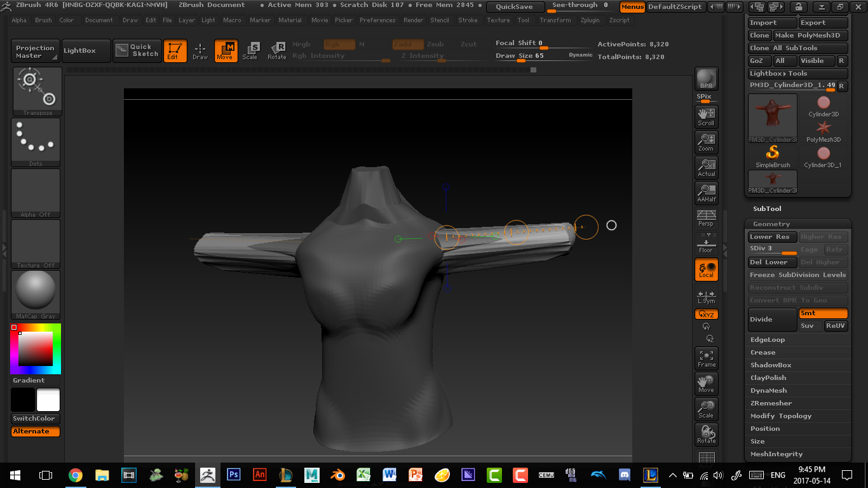Screen dimensions: 868x488
Task: Open Photoshop from the taskbar
Action: (x=233, y=475)
